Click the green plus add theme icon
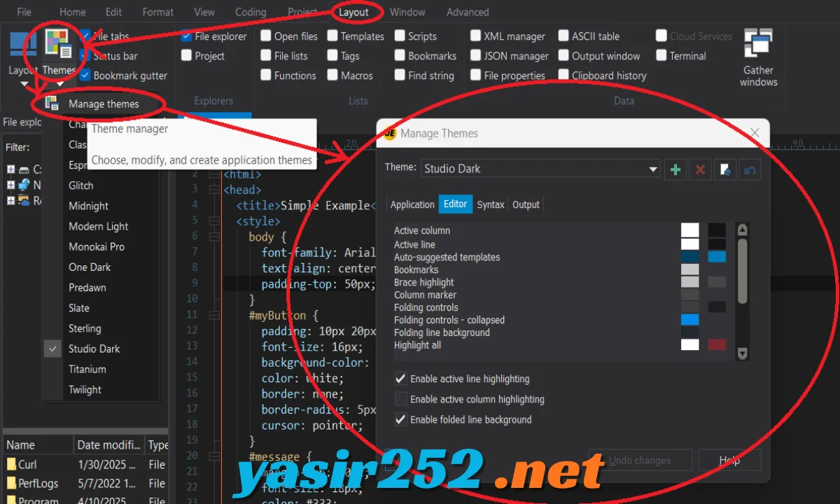Screen dimensions: 840x504 point(675,169)
